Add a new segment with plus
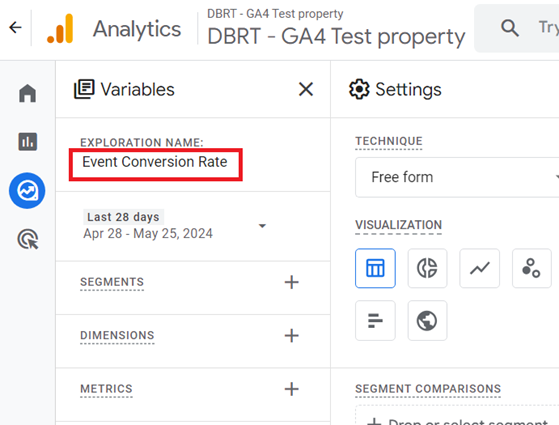559x425 pixels. 292,282
